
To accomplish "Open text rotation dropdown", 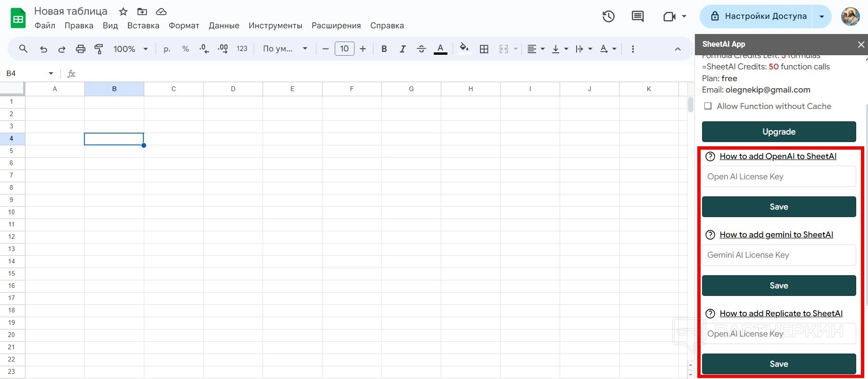I will (x=608, y=49).
